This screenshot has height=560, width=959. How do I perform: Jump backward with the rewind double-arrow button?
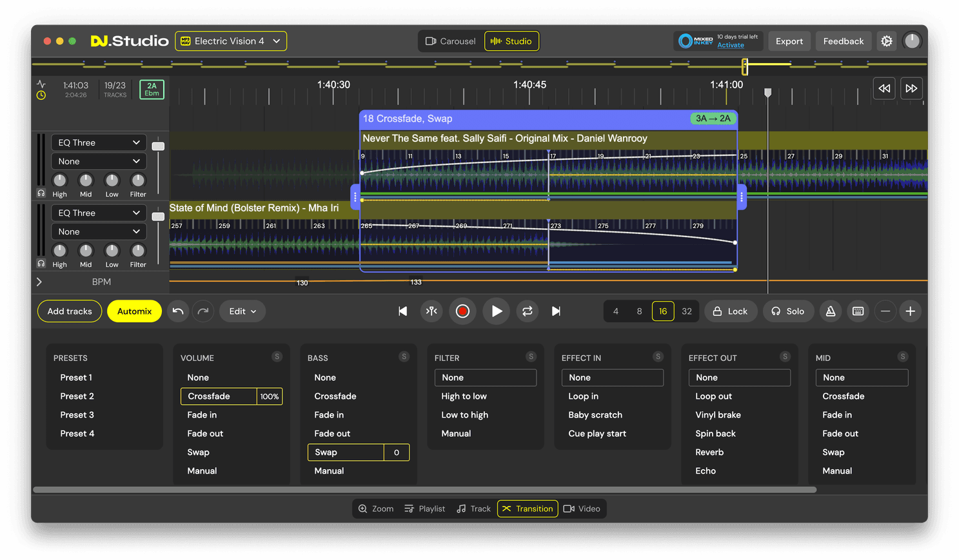884,88
